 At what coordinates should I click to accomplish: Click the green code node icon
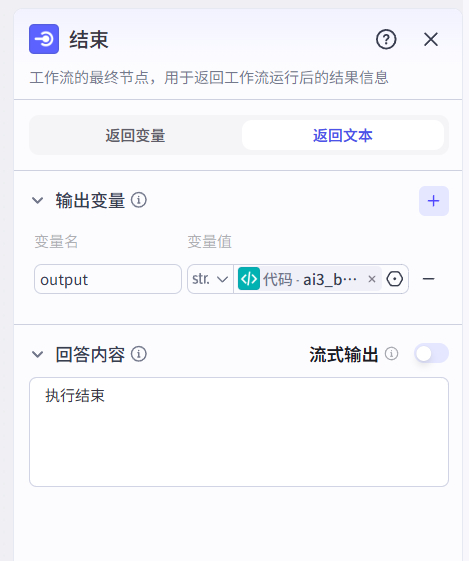249,279
